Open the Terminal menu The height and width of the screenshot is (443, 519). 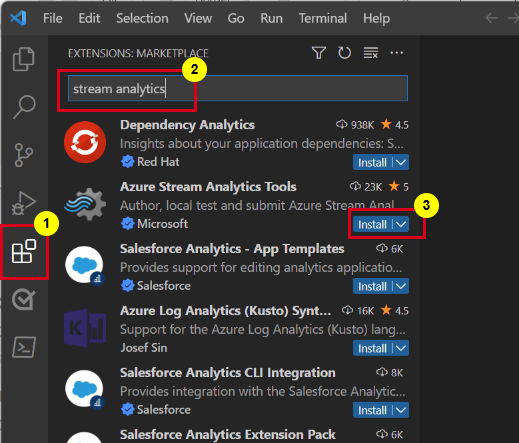point(323,18)
